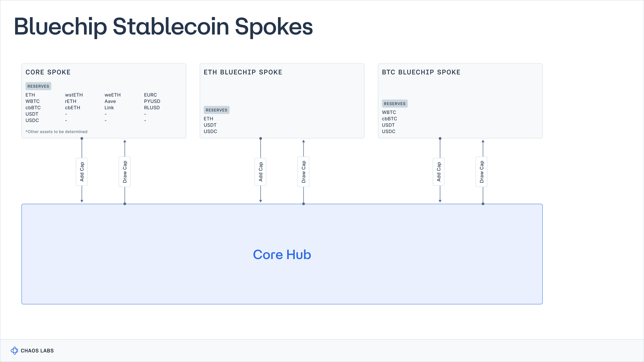
Task: Click the Bluechip Stablecoin Spokes title
Action: pos(163,26)
